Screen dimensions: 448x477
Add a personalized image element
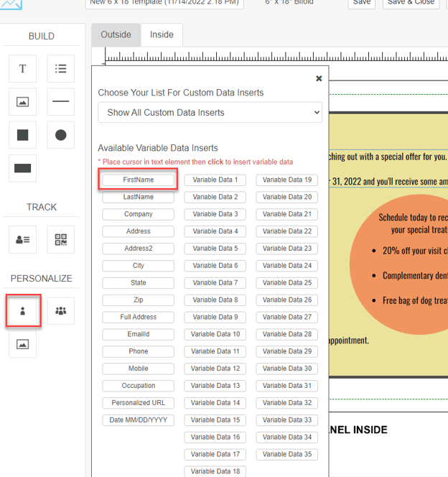[x=22, y=344]
